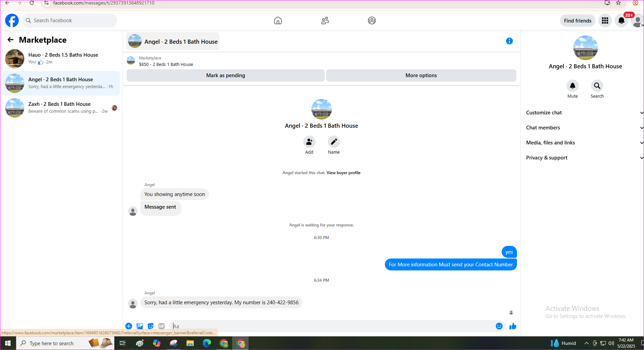Expand Media, files and links section
Image resolution: width=644 pixels, height=350 pixels.
[585, 143]
